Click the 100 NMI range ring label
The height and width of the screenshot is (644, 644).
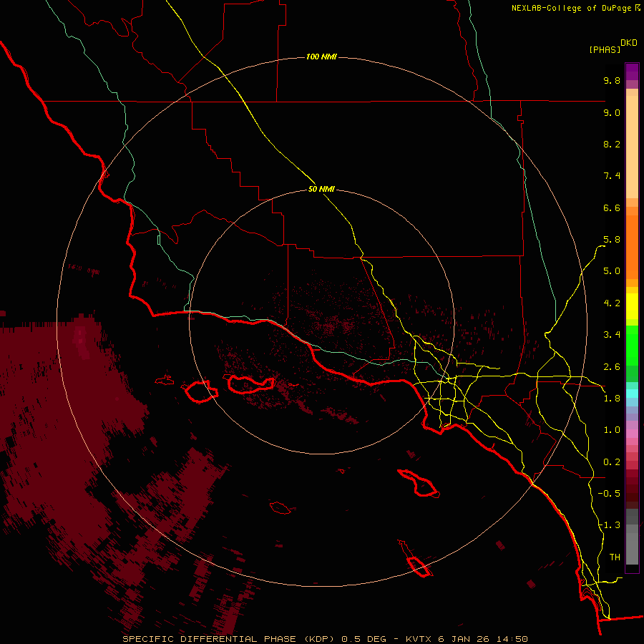coord(321,57)
